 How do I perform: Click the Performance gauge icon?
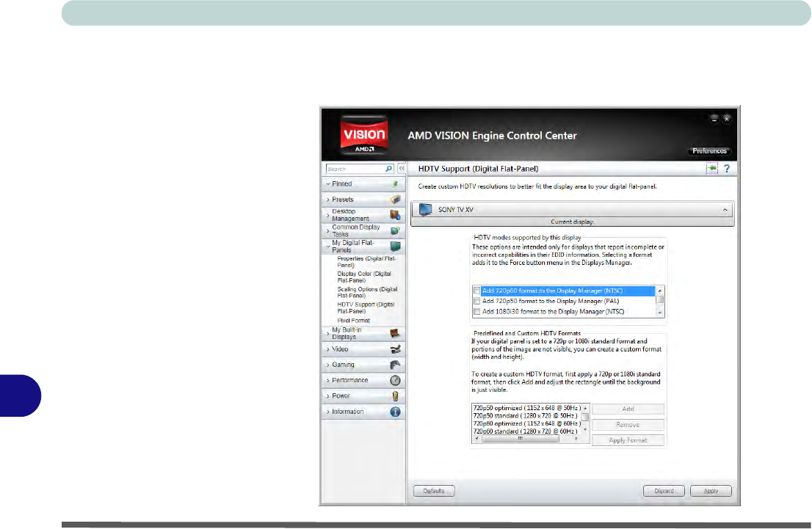pos(395,380)
